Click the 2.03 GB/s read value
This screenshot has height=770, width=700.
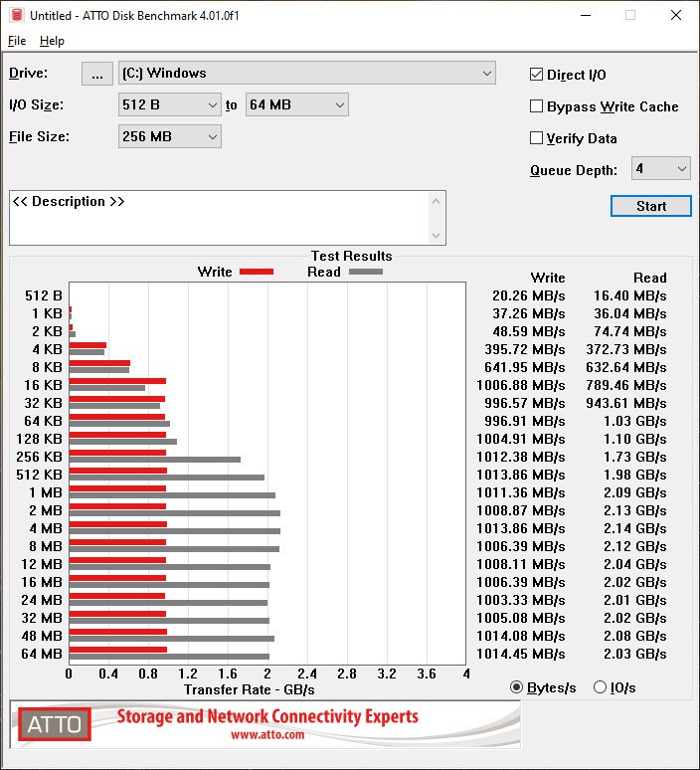(x=634, y=655)
